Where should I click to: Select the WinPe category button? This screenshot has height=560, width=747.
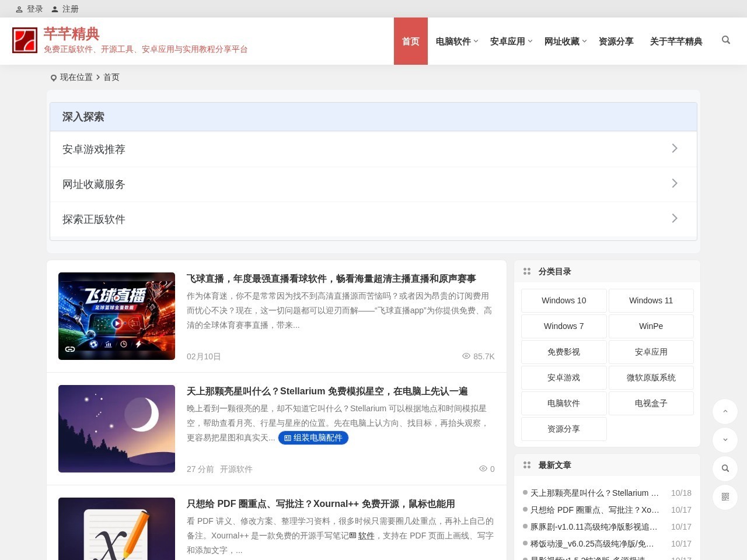[651, 326]
